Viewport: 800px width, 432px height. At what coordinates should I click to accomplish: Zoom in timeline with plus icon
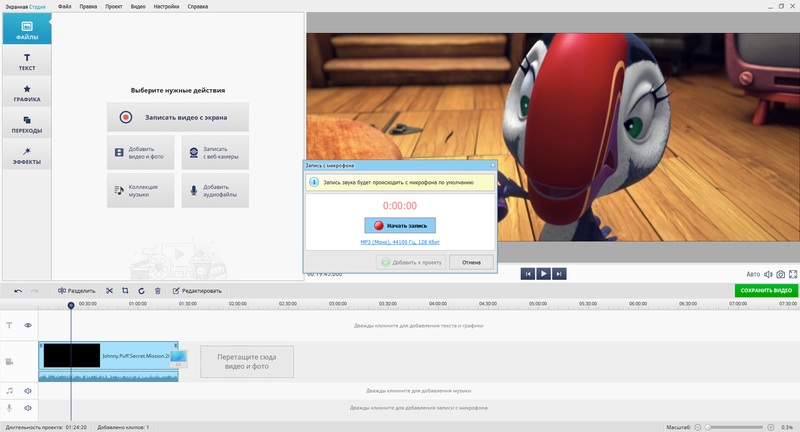(x=771, y=427)
